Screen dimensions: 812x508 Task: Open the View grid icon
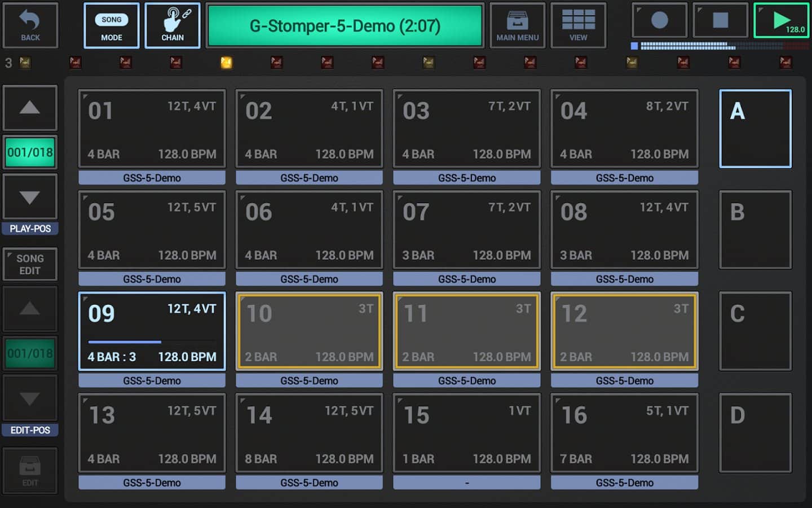pyautogui.click(x=578, y=26)
